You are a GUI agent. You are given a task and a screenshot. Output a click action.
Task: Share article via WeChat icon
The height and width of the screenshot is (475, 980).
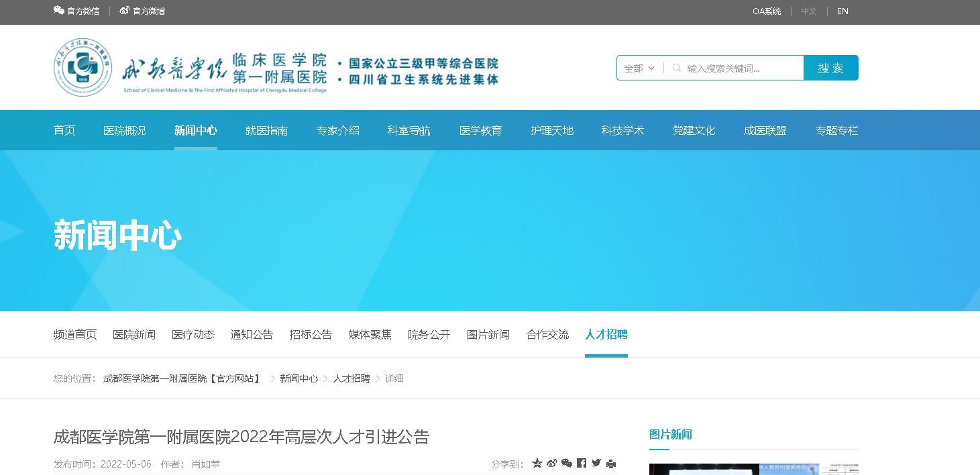pyautogui.click(x=567, y=463)
